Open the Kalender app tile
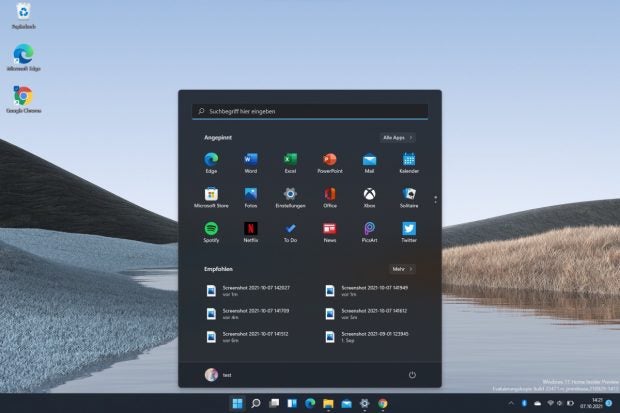Viewport: 620px width, 413px height. (x=409, y=163)
